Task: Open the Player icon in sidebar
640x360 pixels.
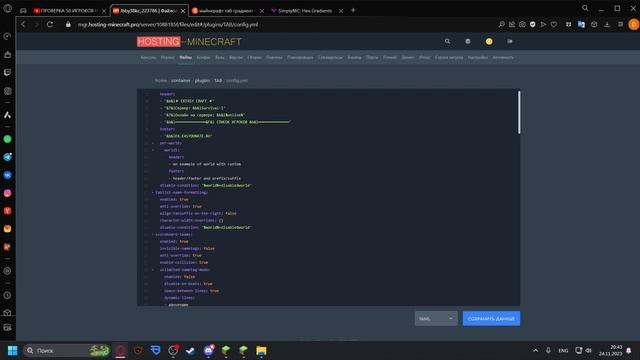Action: (7, 271)
